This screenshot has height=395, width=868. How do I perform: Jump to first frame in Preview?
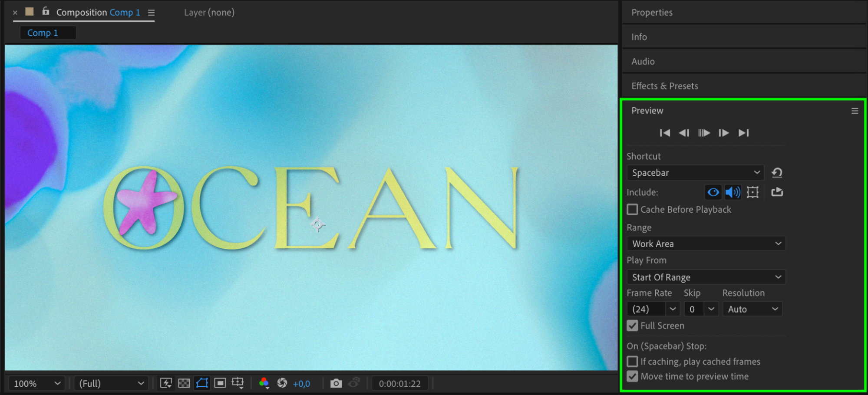tap(665, 133)
